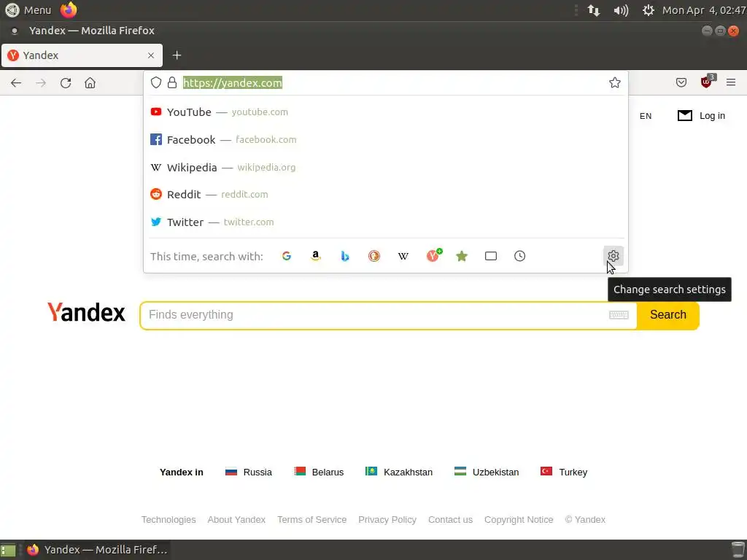Open the Save to Pocket icon
Image resolution: width=747 pixels, height=560 pixels.
point(681,82)
